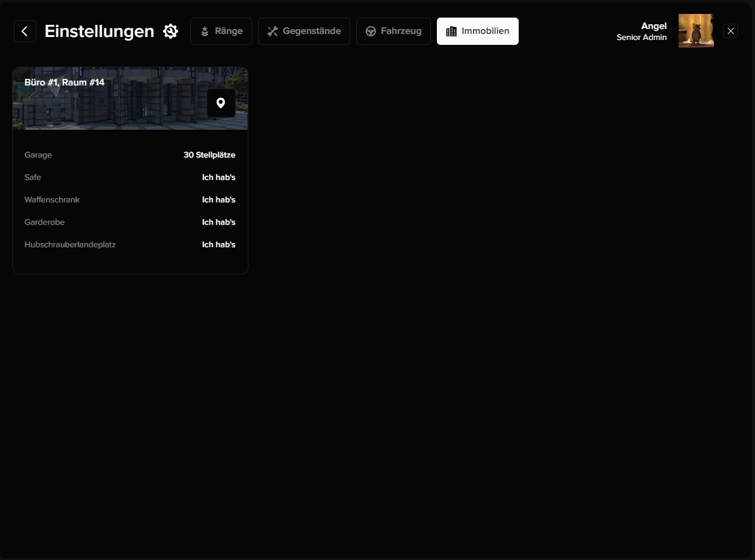Select the Hubschrauberlandeplatz entry
755x560 pixels.
70,245
